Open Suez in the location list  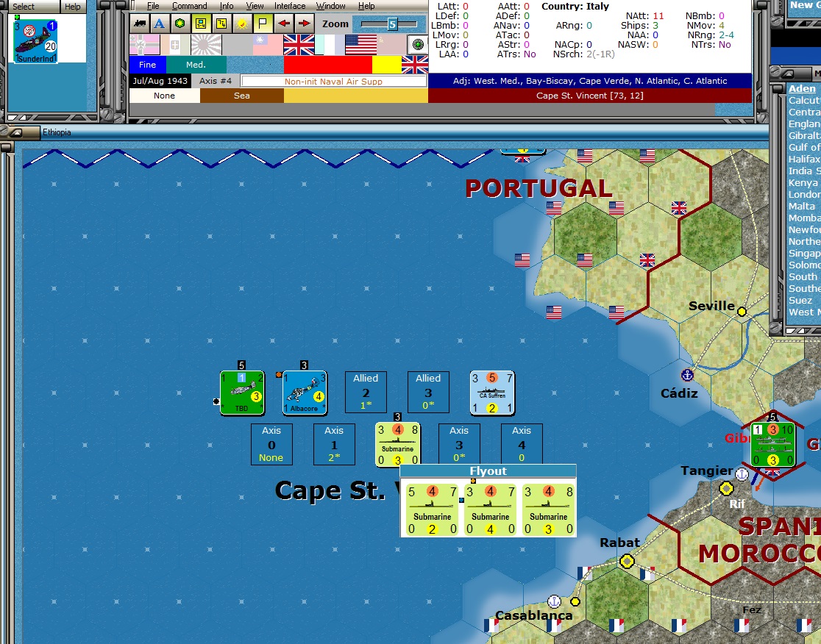point(800,300)
